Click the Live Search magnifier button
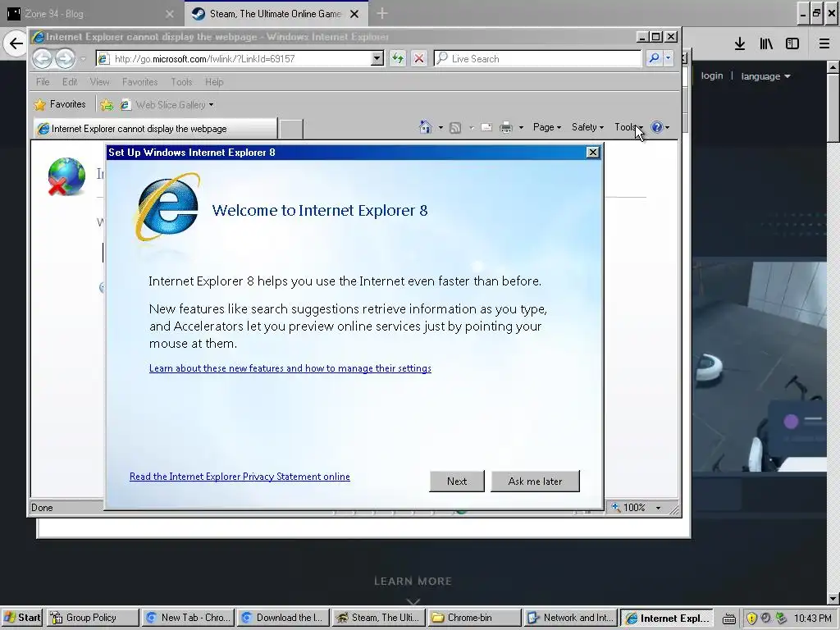The width and height of the screenshot is (840, 630). [654, 58]
